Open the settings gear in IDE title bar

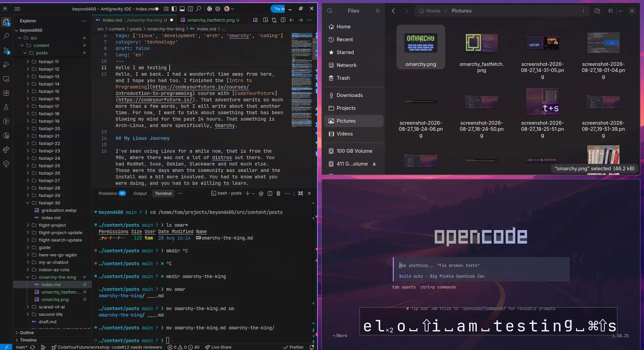218,9
